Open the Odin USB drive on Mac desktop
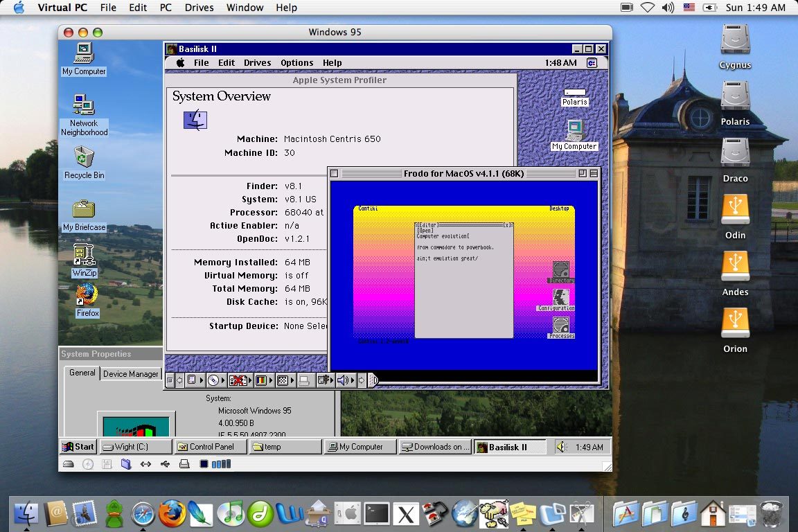Screen dimensions: 798x532 pos(735,218)
